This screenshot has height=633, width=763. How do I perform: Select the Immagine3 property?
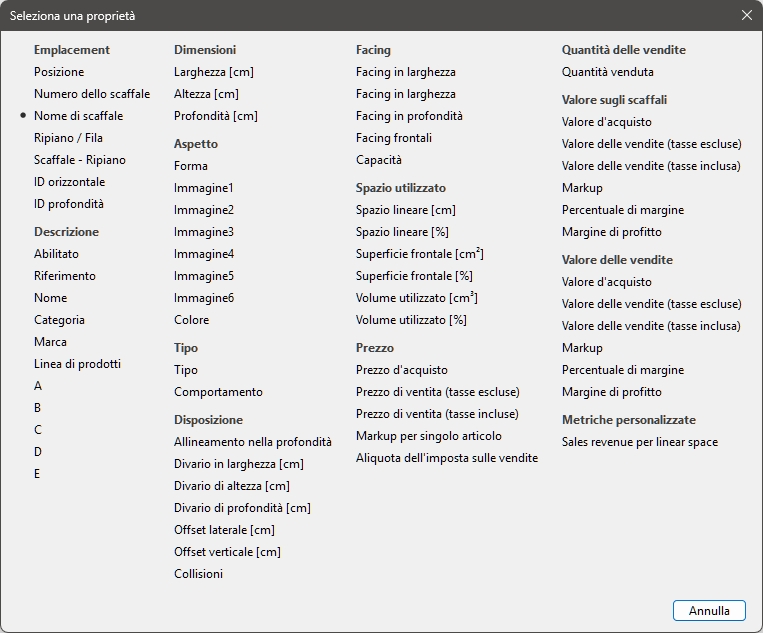pos(204,232)
